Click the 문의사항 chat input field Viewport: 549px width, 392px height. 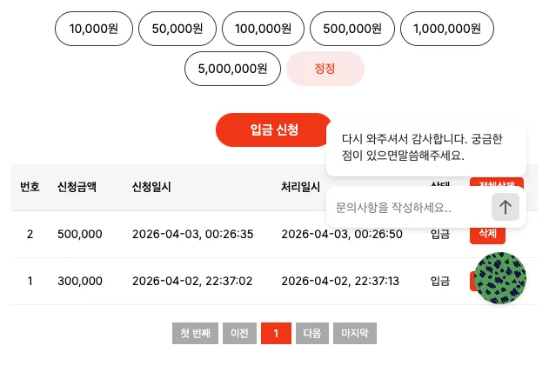click(410, 208)
